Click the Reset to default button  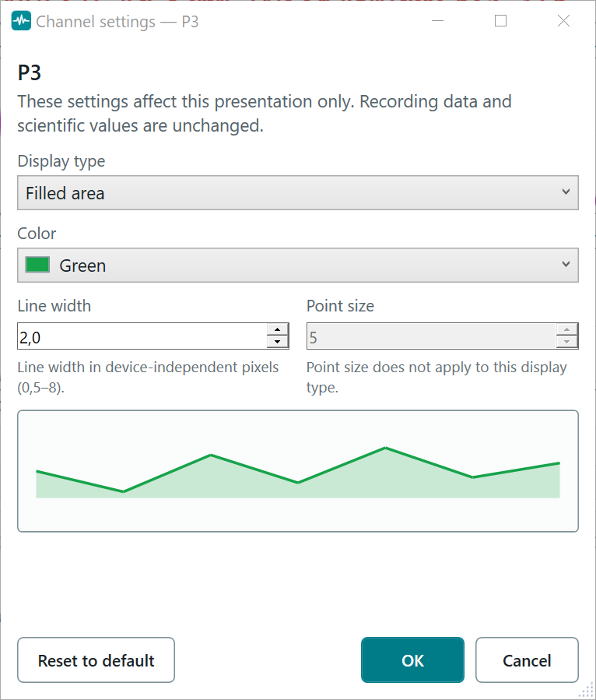(x=96, y=660)
